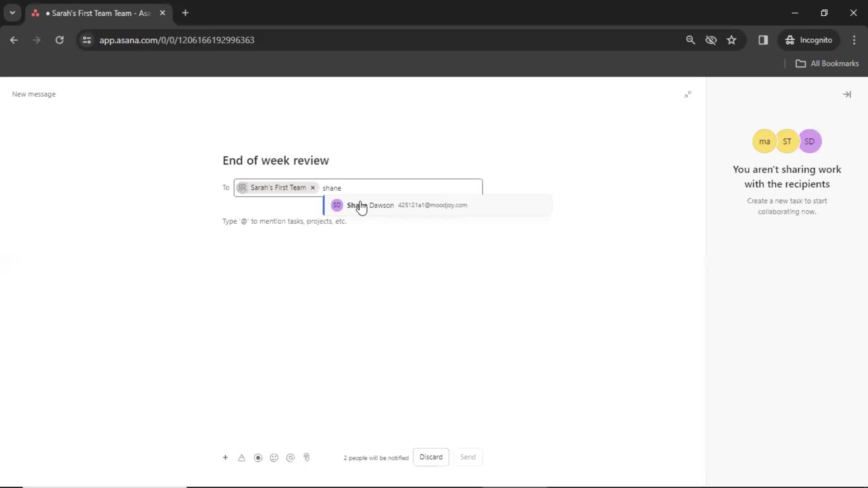Click the message body mention placeholder

tap(284, 221)
